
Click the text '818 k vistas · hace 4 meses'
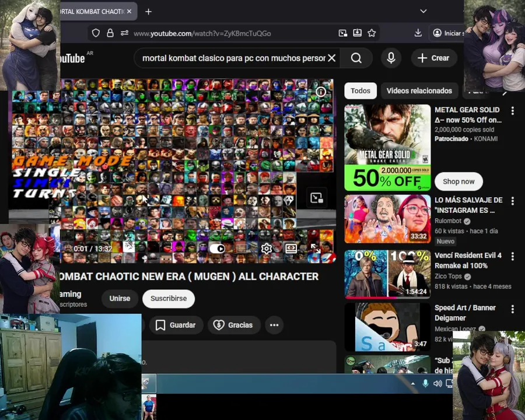[473, 286]
